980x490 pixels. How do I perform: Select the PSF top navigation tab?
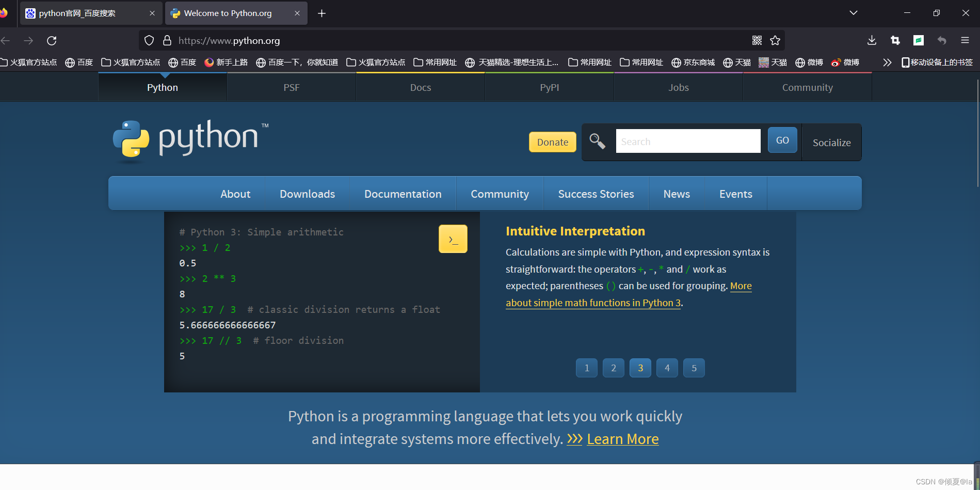292,87
